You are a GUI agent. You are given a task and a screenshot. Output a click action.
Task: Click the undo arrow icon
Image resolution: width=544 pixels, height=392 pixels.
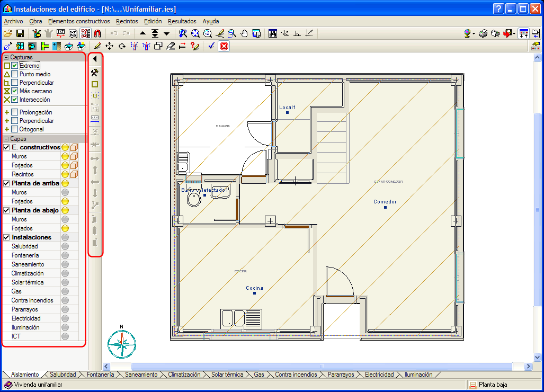click(114, 34)
